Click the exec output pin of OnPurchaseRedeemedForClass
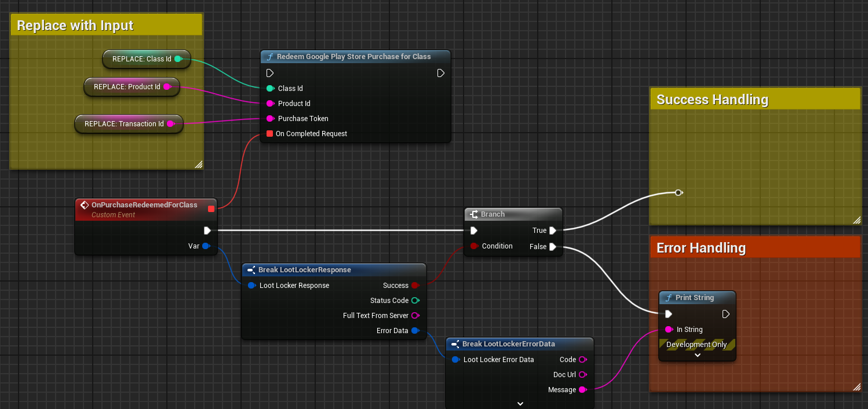 207,231
